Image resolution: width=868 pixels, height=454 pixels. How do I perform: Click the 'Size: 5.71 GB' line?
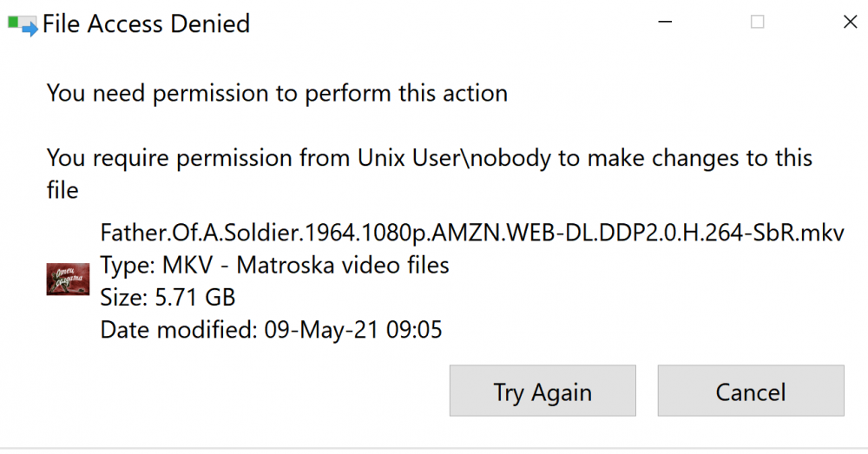pos(168,298)
